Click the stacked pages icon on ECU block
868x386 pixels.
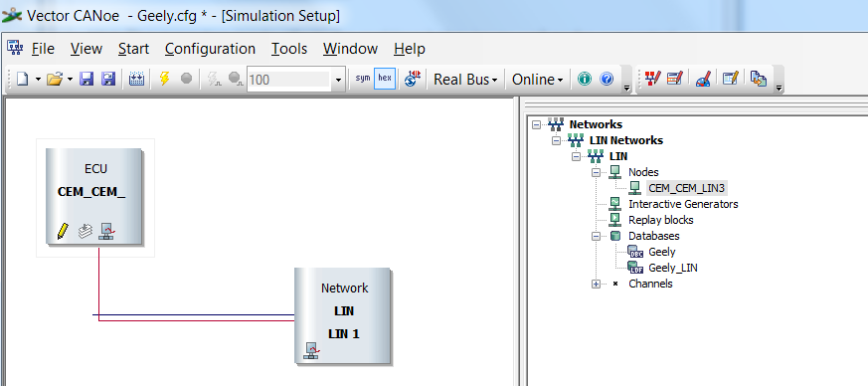pyautogui.click(x=85, y=231)
